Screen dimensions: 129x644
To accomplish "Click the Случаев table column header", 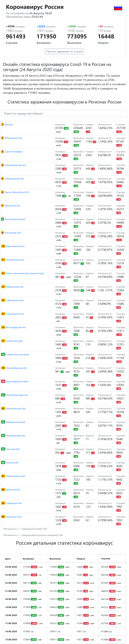I will tap(106, 559).
